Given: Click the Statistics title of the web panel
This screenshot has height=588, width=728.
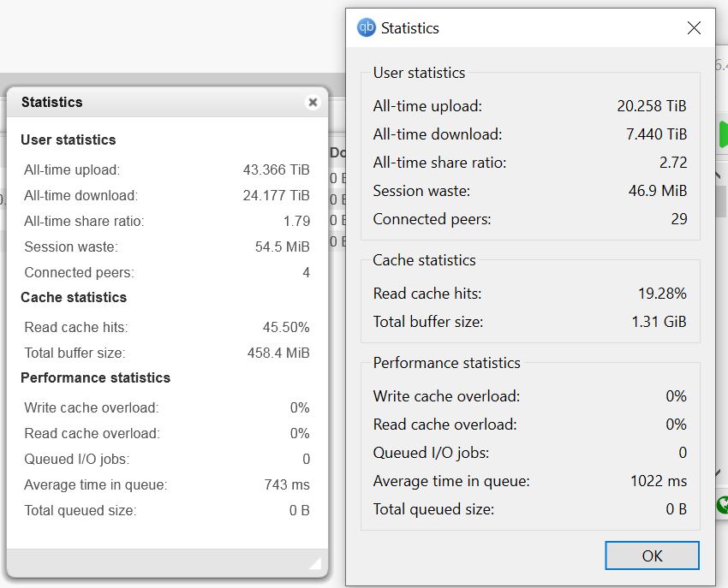Looking at the screenshot, I should click(x=51, y=102).
